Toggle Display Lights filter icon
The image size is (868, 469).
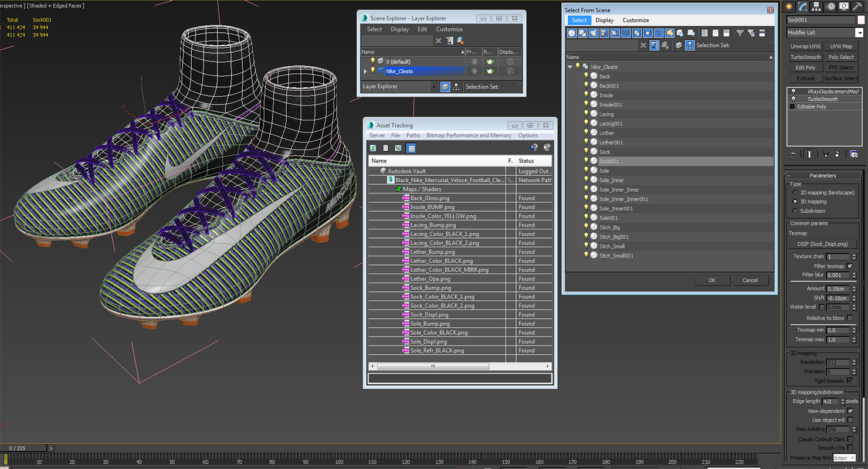(594, 33)
